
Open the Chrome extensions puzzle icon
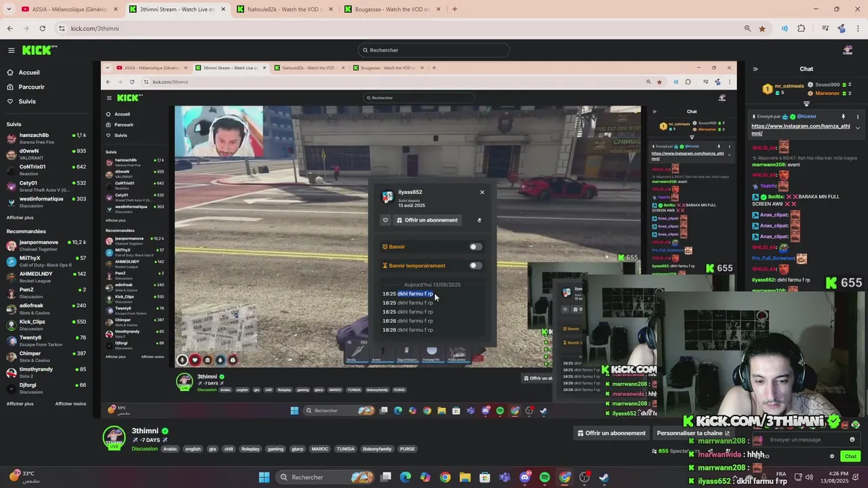click(x=802, y=28)
